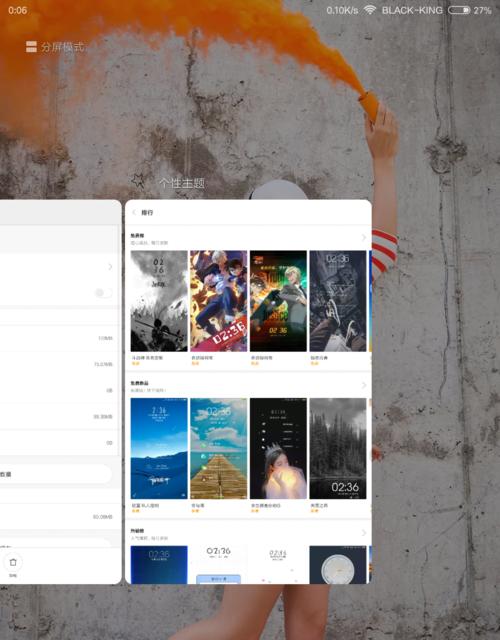
Task: Open the blue ocean lock screen theme
Action: click(x=159, y=449)
